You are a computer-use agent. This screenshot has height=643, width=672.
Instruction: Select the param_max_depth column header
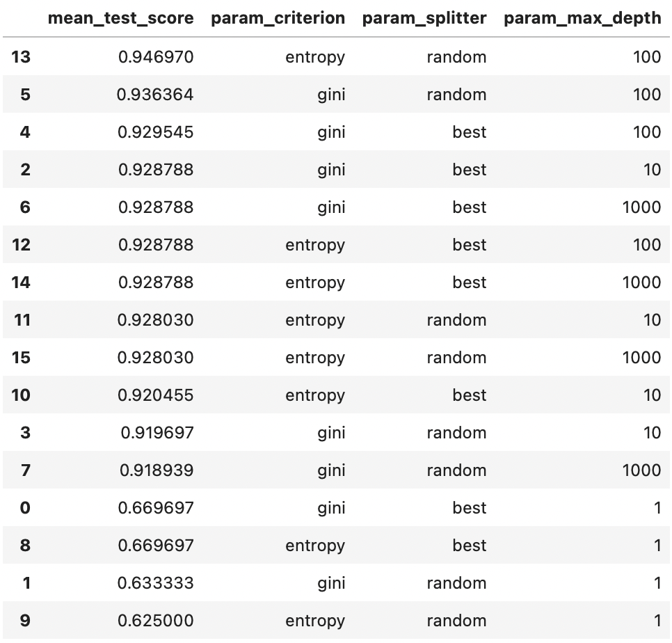tap(582, 18)
